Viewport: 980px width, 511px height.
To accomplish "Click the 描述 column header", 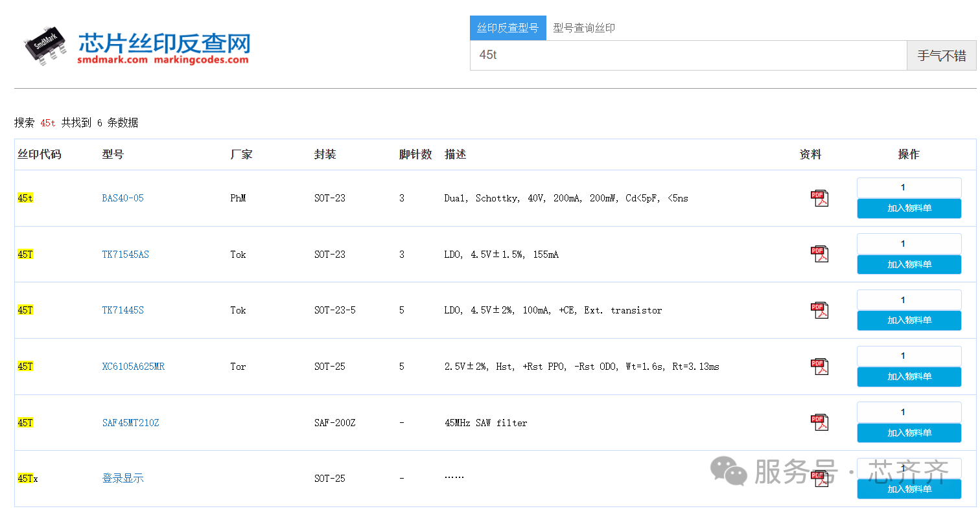I will (x=456, y=154).
